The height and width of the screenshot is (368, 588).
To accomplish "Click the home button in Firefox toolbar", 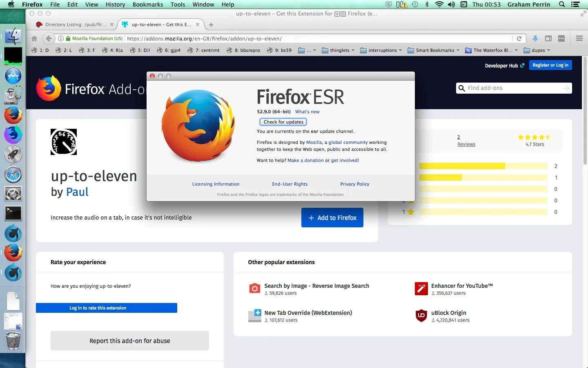I will tap(34, 38).
